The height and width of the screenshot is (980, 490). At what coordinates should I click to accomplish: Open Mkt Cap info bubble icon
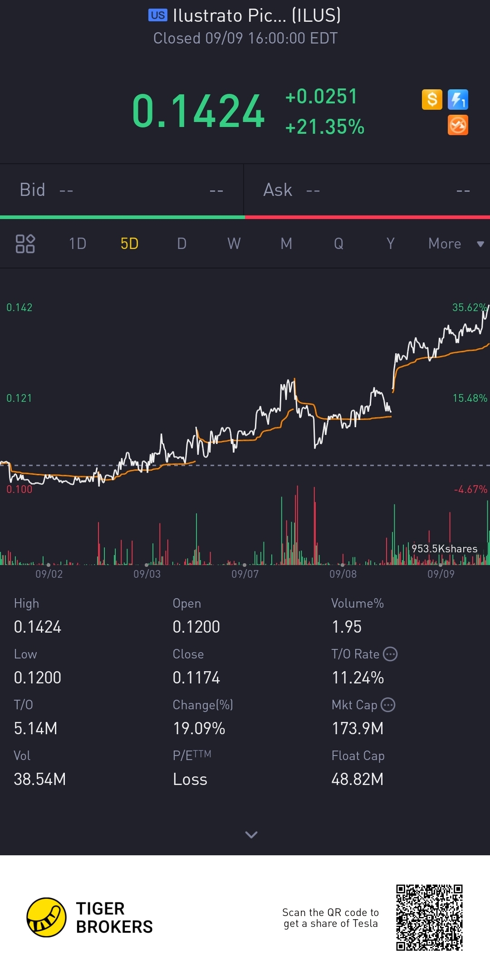[388, 705]
